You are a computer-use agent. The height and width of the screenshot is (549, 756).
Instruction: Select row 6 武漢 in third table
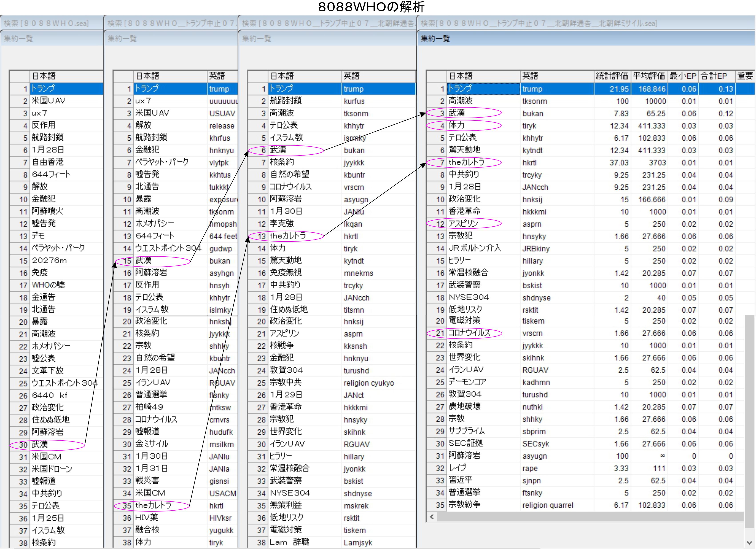coord(278,150)
